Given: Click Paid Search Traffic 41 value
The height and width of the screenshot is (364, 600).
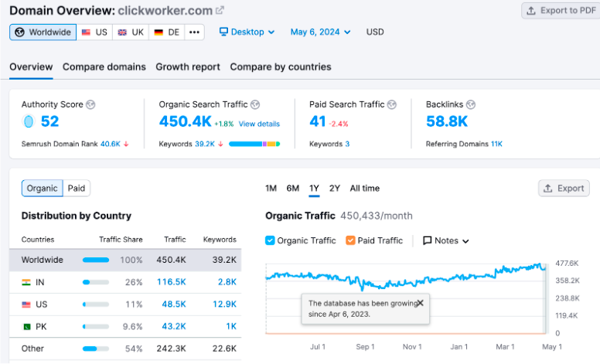Looking at the screenshot, I should click(x=318, y=121).
